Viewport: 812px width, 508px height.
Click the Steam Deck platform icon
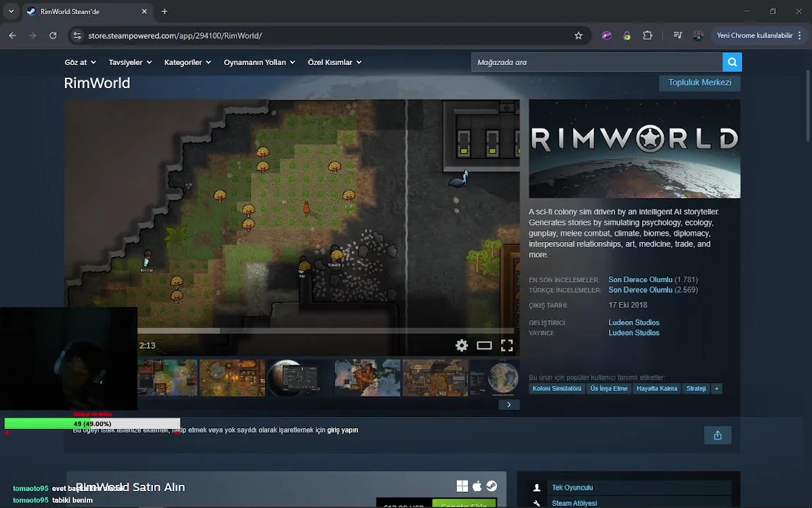[491, 486]
